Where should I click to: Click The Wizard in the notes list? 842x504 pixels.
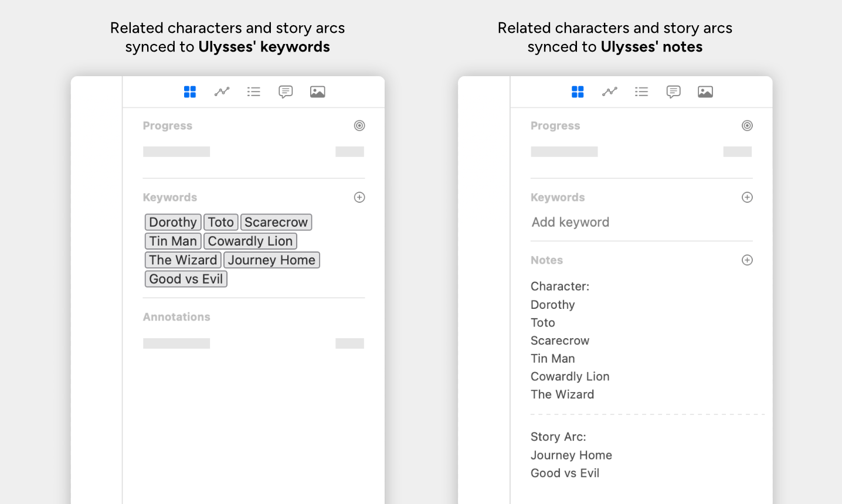(x=562, y=394)
